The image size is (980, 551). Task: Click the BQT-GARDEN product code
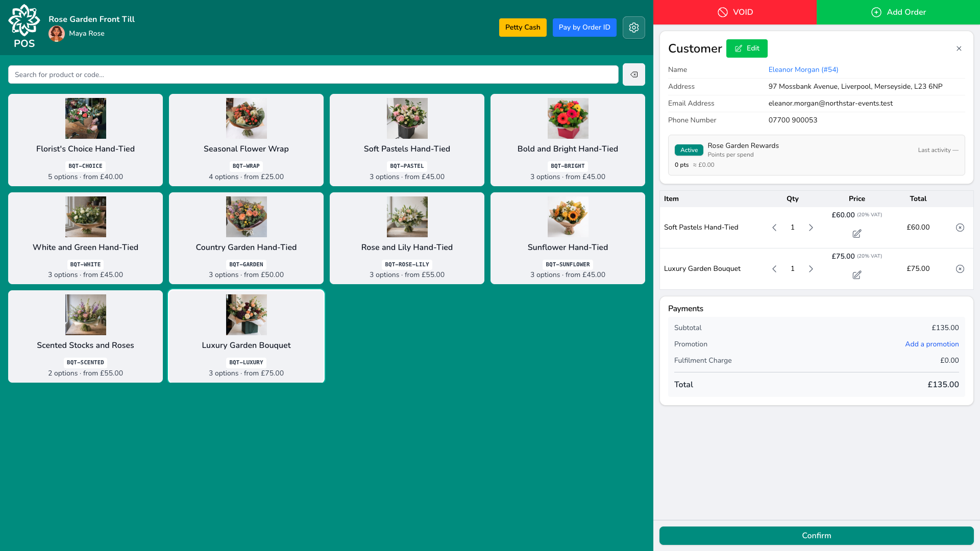247,265
